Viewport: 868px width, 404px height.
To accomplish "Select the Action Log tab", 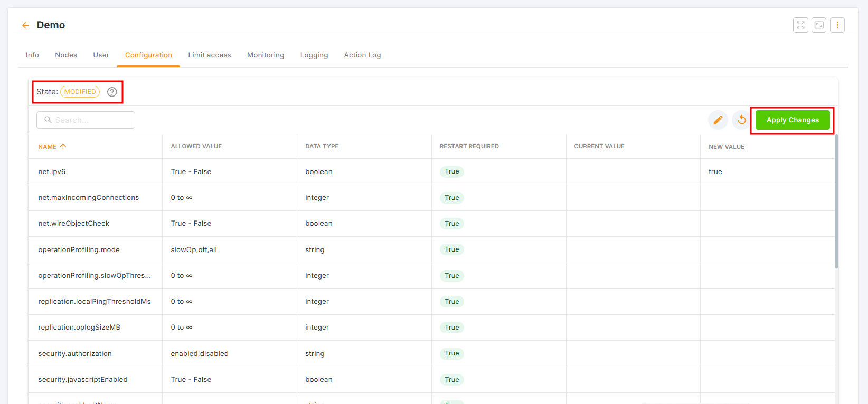I will coord(362,55).
